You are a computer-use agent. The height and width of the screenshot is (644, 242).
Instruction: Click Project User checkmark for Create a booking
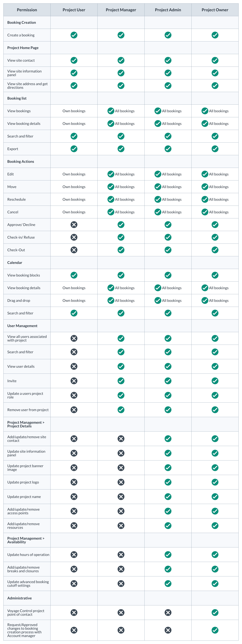tap(74, 35)
